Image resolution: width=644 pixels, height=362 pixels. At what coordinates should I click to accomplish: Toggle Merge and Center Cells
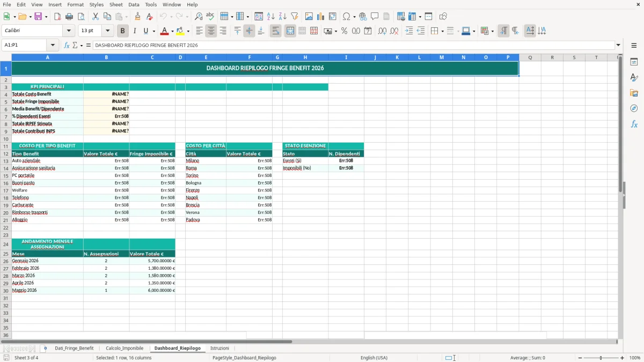tap(290, 31)
